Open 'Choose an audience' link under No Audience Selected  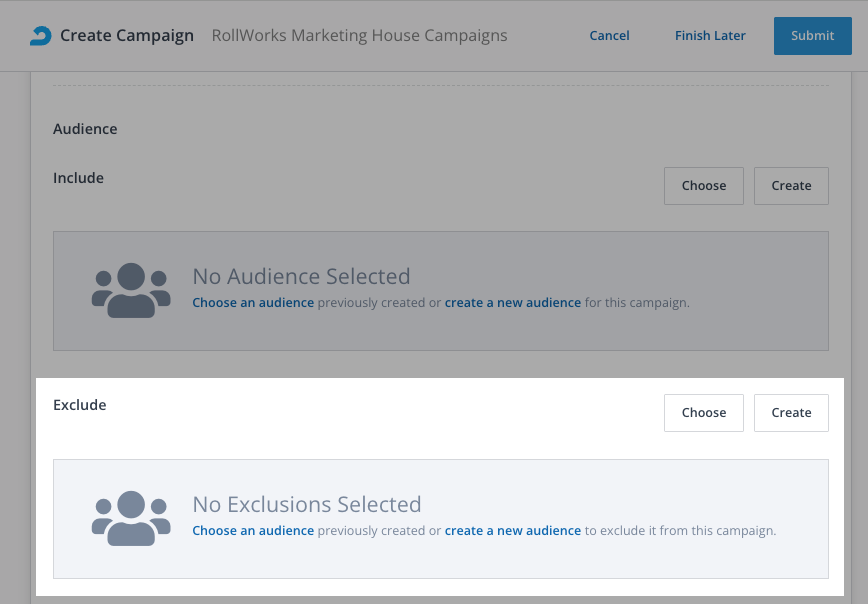[253, 303]
